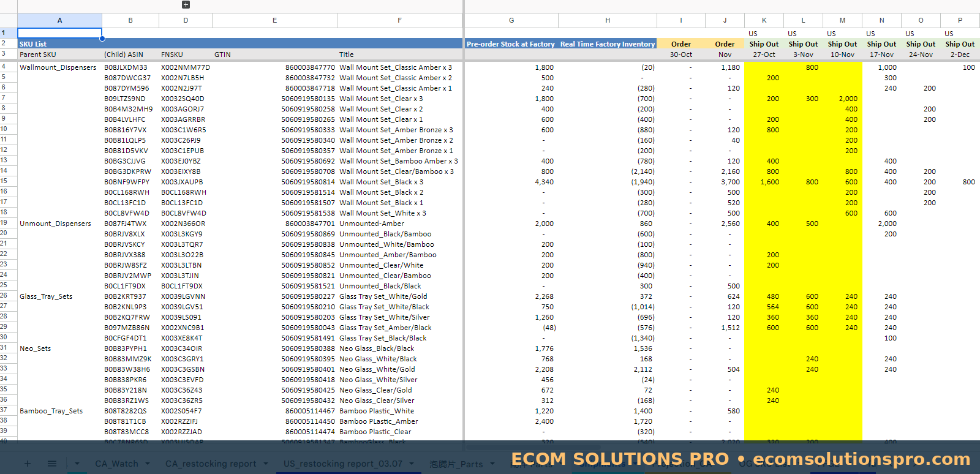Open the 泡腾片_Parts sheet tab
980x474 pixels.
(x=456, y=464)
